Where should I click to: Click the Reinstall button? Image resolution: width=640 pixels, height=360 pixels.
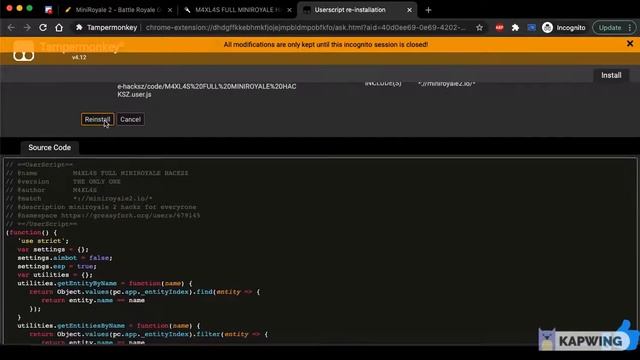(97, 119)
